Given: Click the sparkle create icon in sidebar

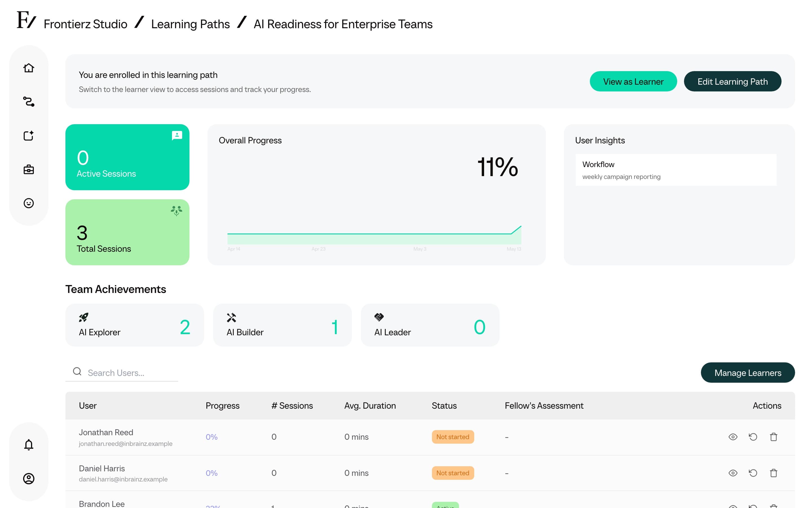Looking at the screenshot, I should (x=28, y=135).
